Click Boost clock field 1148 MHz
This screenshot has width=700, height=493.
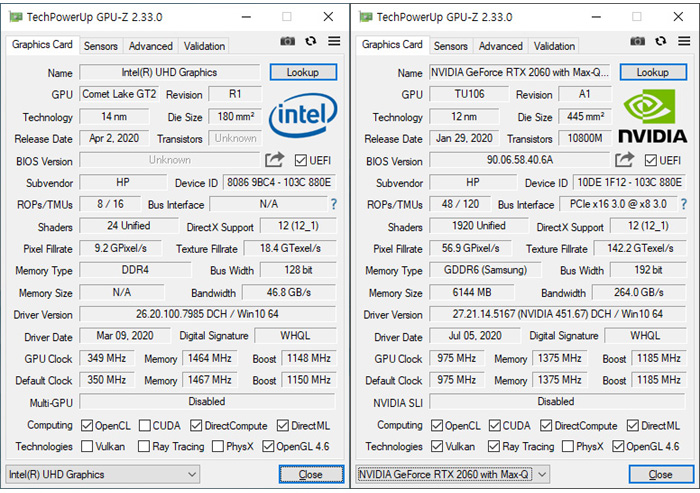point(309,358)
